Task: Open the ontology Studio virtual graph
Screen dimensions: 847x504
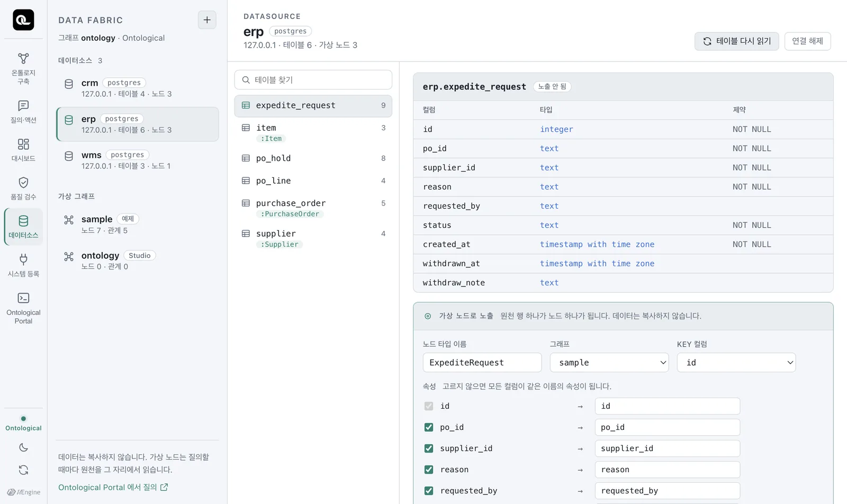Action: [138, 260]
